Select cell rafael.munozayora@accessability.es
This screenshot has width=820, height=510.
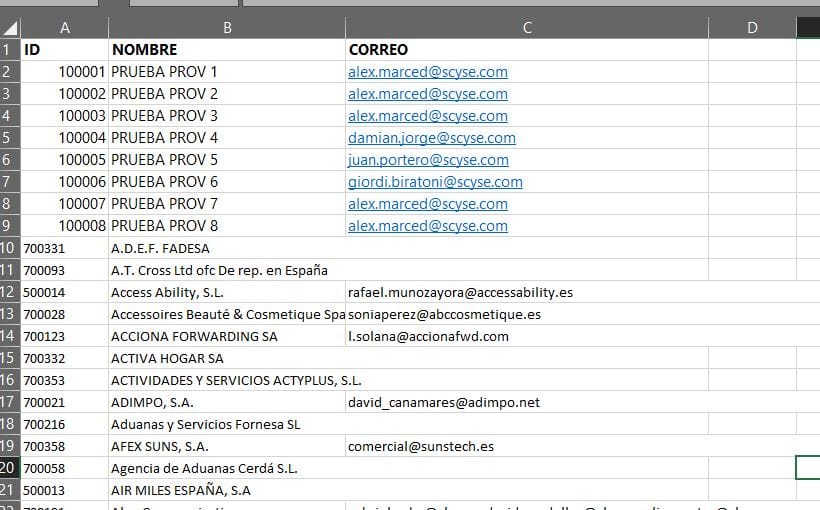(x=527, y=292)
